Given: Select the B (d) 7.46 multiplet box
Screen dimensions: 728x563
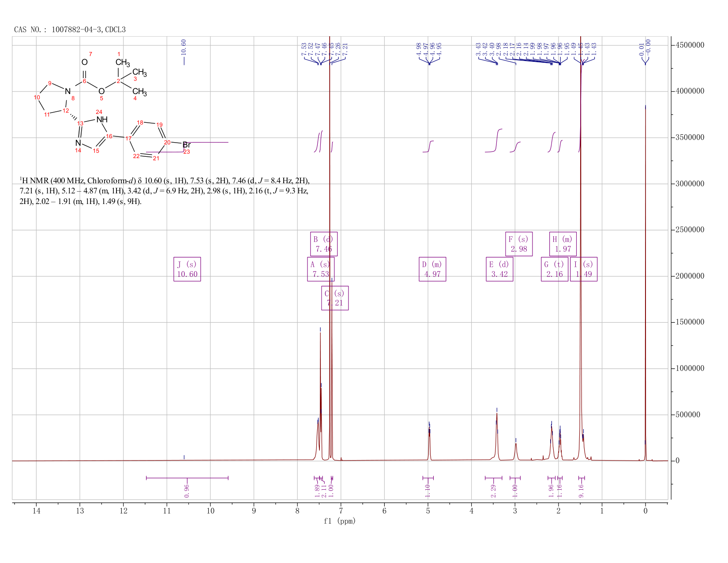Looking at the screenshot, I should click(x=324, y=244).
